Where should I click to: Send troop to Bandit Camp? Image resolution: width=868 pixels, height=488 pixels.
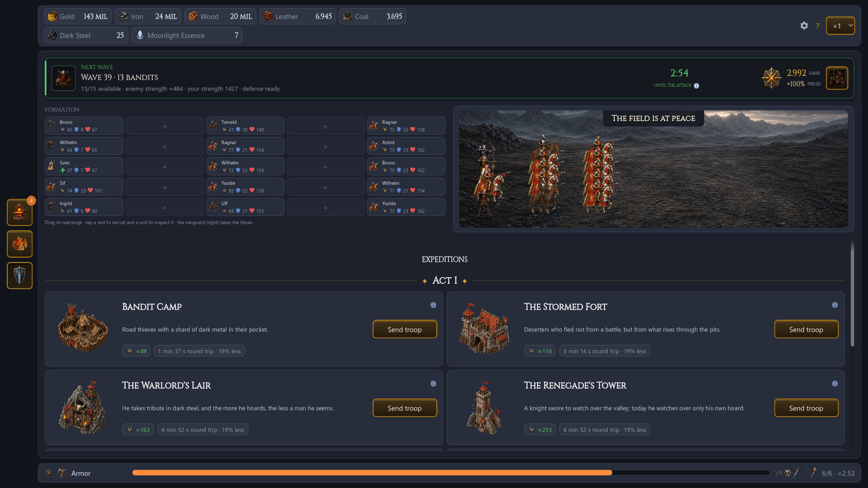point(405,329)
